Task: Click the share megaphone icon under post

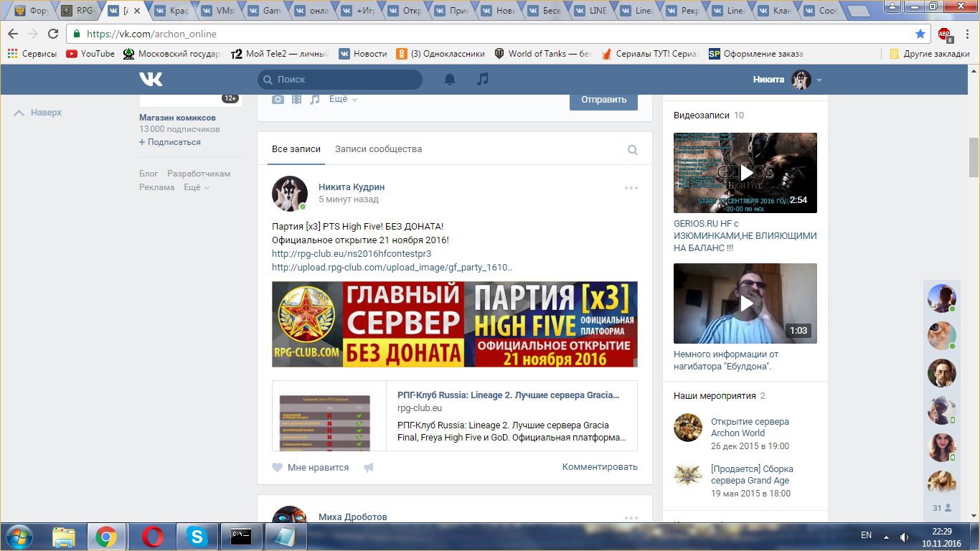Action: coord(368,468)
